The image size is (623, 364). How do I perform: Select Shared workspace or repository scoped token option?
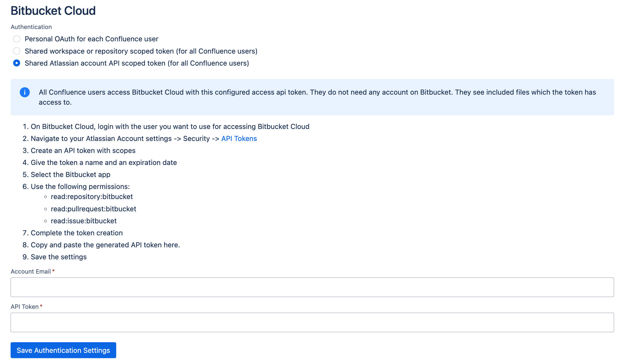pyautogui.click(x=17, y=51)
